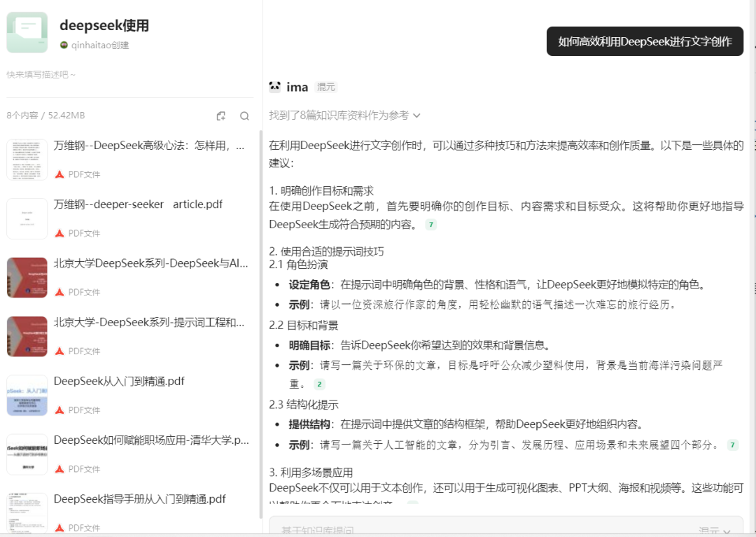Image resolution: width=756 pixels, height=537 pixels.
Task: Open file 万维钢--deeper-seeker article.pdf
Action: click(x=138, y=204)
